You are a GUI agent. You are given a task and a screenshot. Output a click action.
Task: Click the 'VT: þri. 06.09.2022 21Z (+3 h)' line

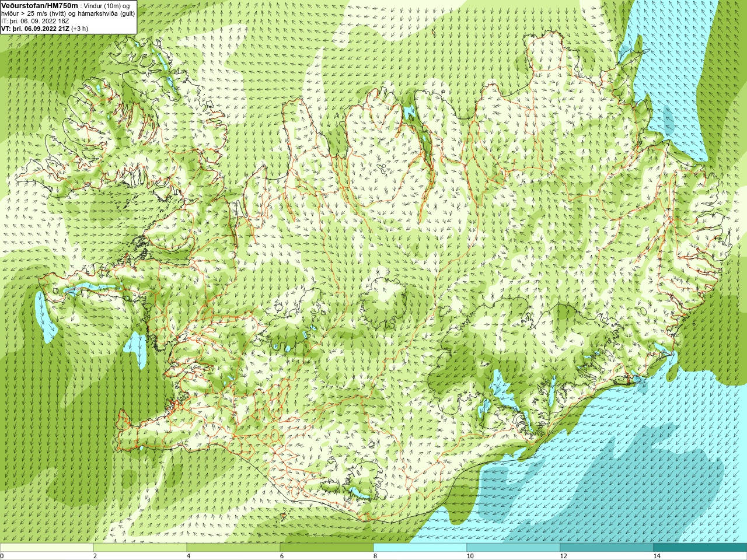click(44, 29)
